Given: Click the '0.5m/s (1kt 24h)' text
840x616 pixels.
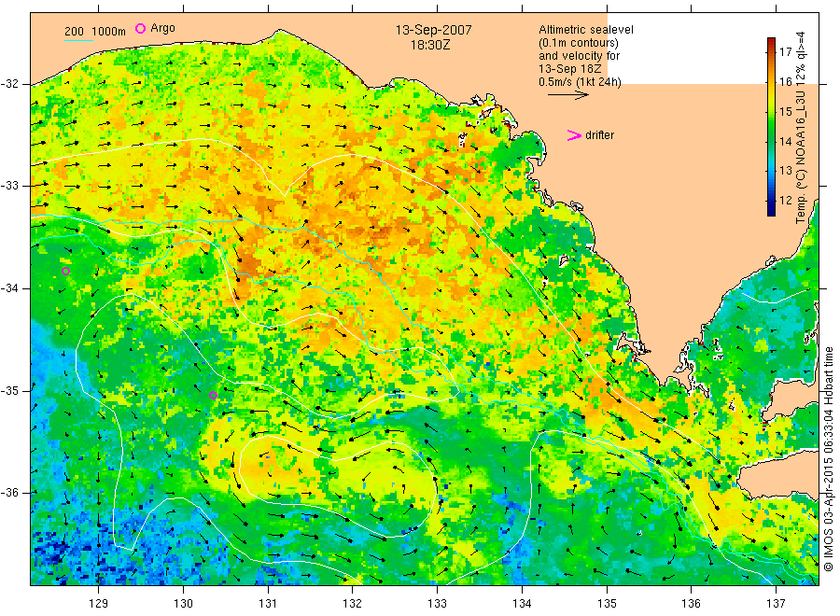Looking at the screenshot, I should coord(580,82).
